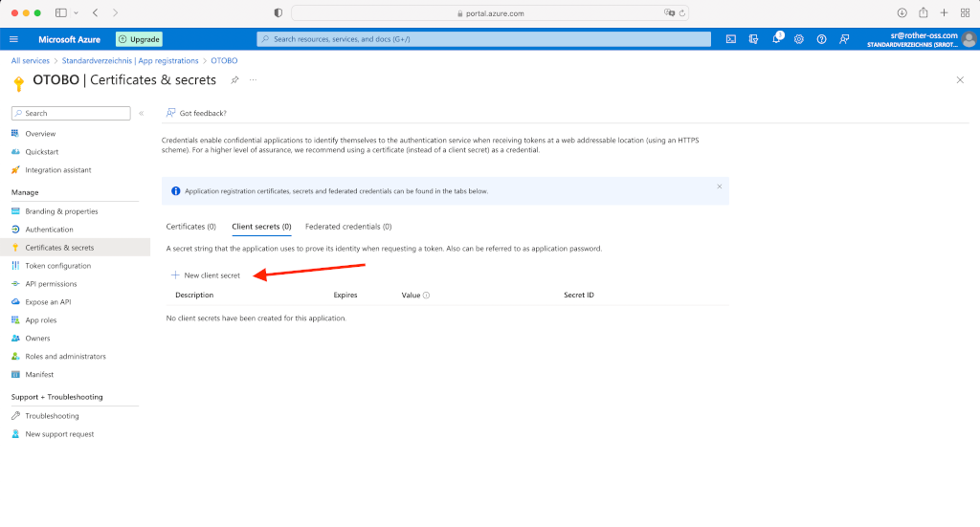Click the help question mark icon
Screen dimensions: 980x527
tap(821, 39)
